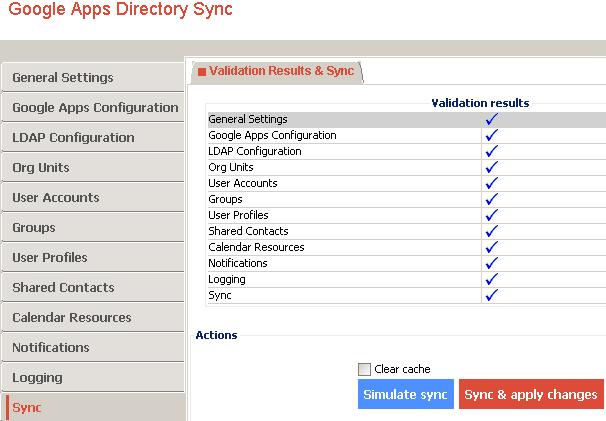
Task: Select Groups in the sidebar
Action: (93, 227)
